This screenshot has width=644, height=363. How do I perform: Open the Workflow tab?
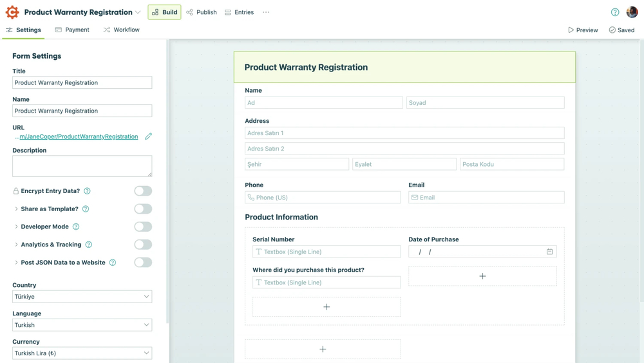121,30
